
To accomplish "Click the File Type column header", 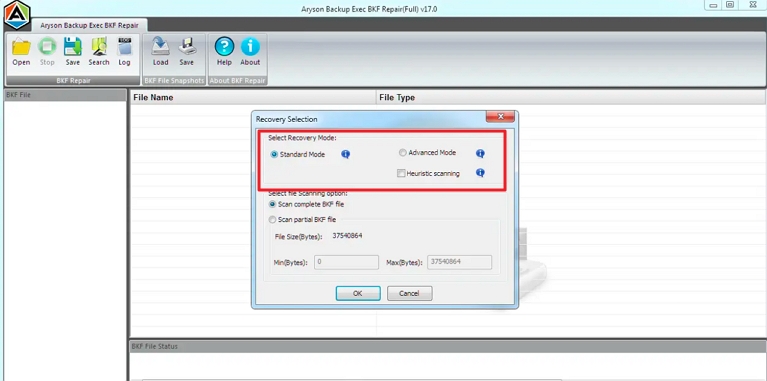I will coord(570,97).
